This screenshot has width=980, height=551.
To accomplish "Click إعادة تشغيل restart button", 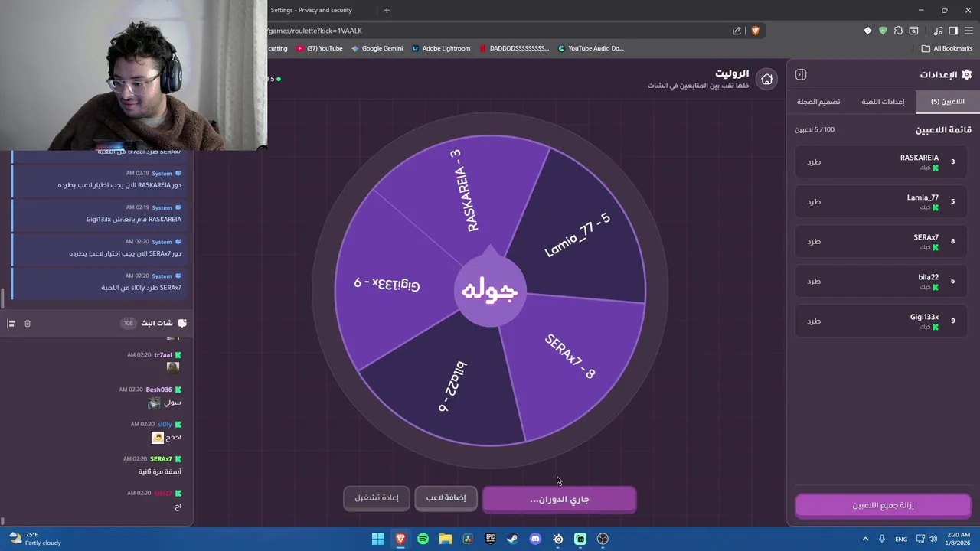I will pyautogui.click(x=376, y=497).
